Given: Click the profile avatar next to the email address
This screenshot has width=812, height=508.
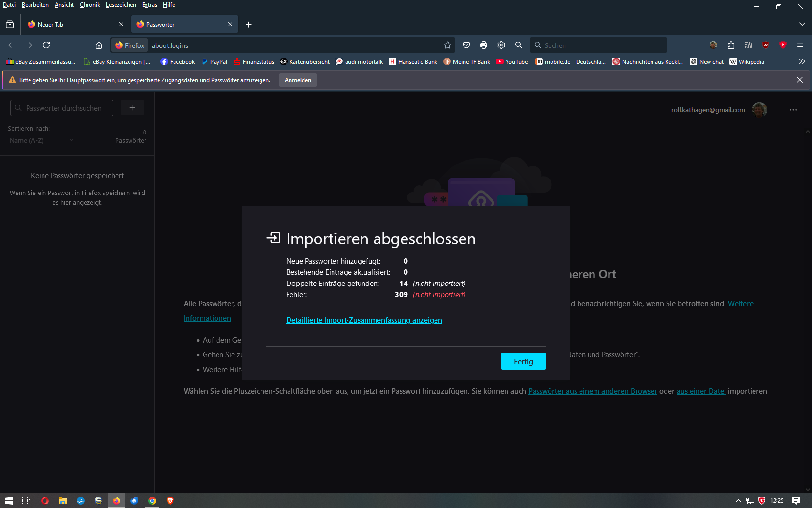Looking at the screenshot, I should (759, 110).
